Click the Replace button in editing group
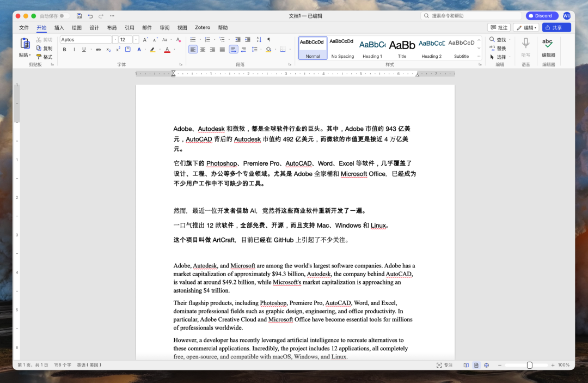This screenshot has width=588, height=383. click(498, 48)
